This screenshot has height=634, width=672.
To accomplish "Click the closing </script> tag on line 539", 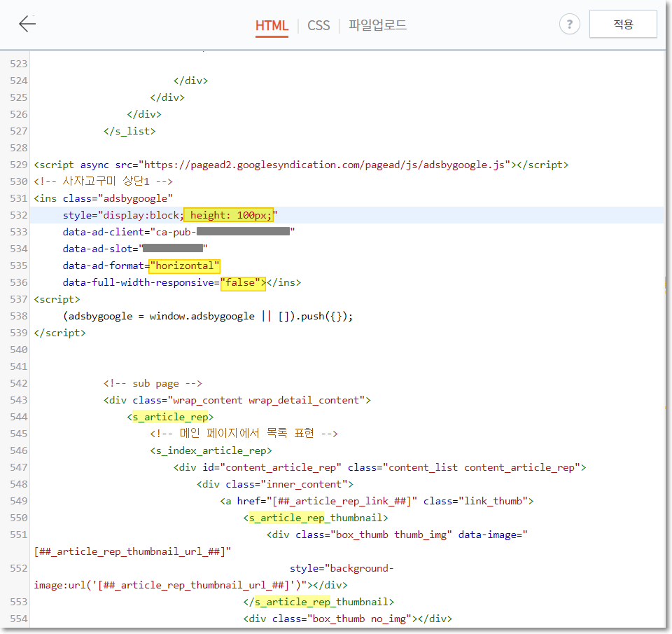I will [60, 333].
